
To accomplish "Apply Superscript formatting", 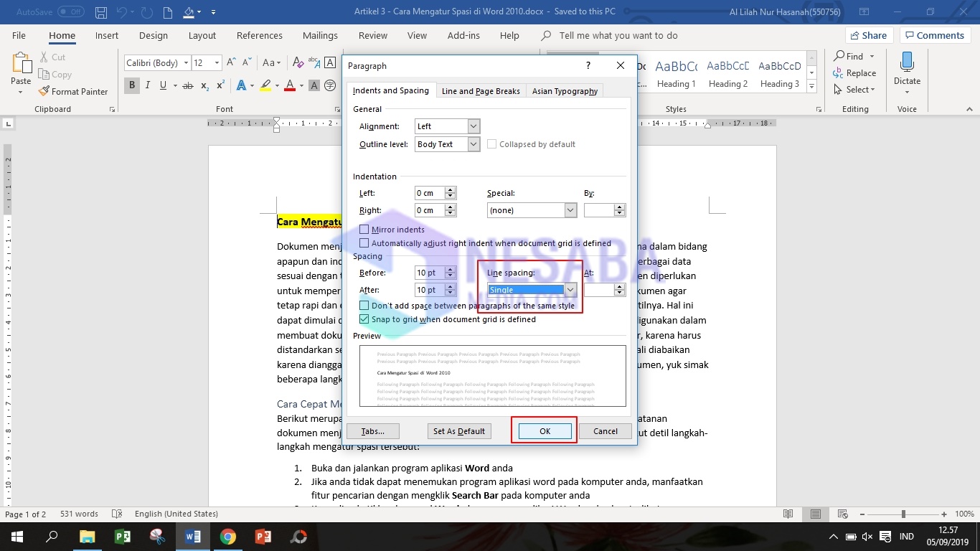I will pos(220,85).
